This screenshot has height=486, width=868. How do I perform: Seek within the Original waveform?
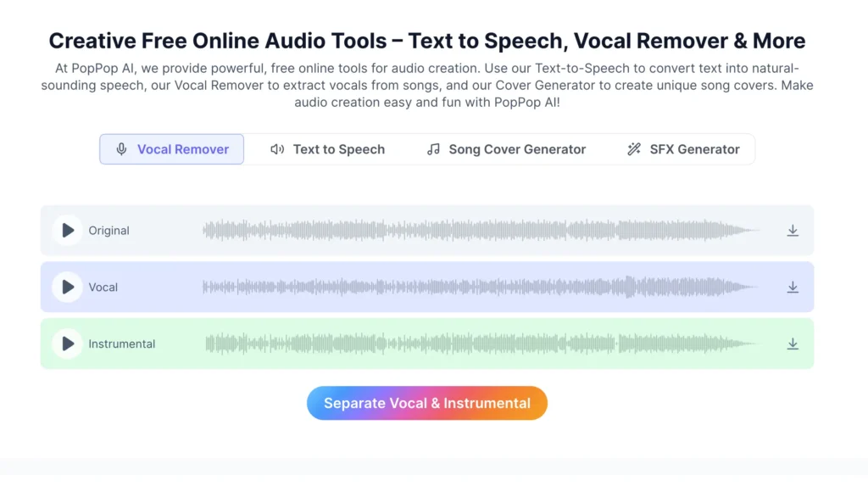pyautogui.click(x=481, y=231)
